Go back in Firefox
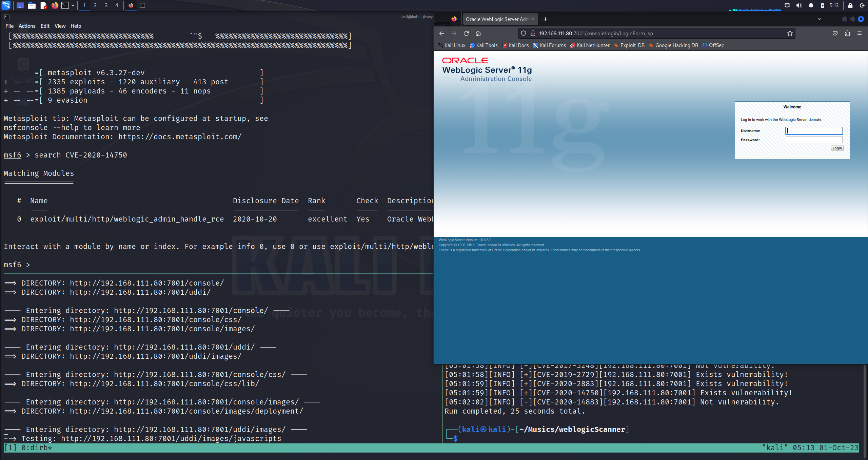868x460 pixels. (441, 34)
